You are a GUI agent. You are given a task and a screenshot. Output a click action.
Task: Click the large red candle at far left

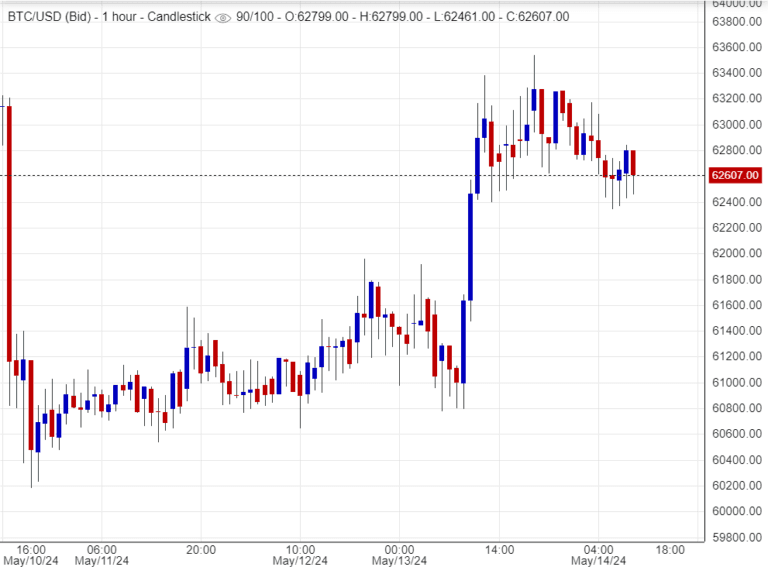click(x=9, y=230)
